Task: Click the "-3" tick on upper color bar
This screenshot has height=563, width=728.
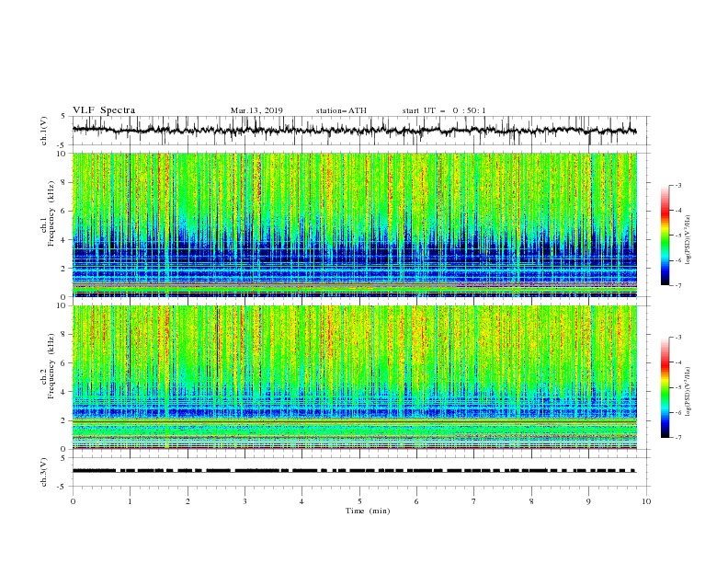Action: (678, 185)
